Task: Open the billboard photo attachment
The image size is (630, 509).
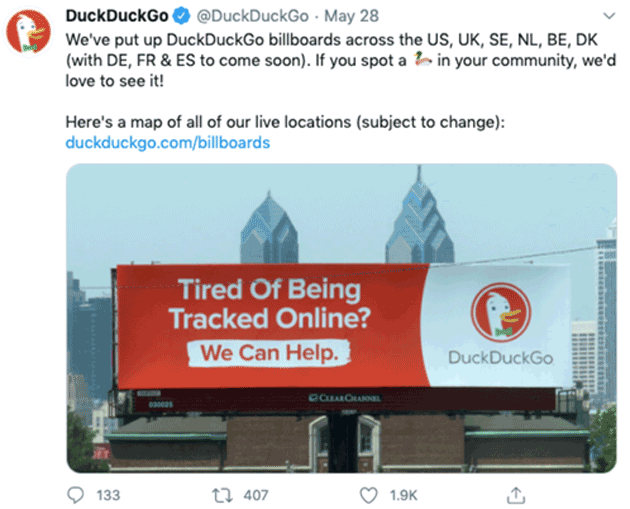Action: point(342,318)
